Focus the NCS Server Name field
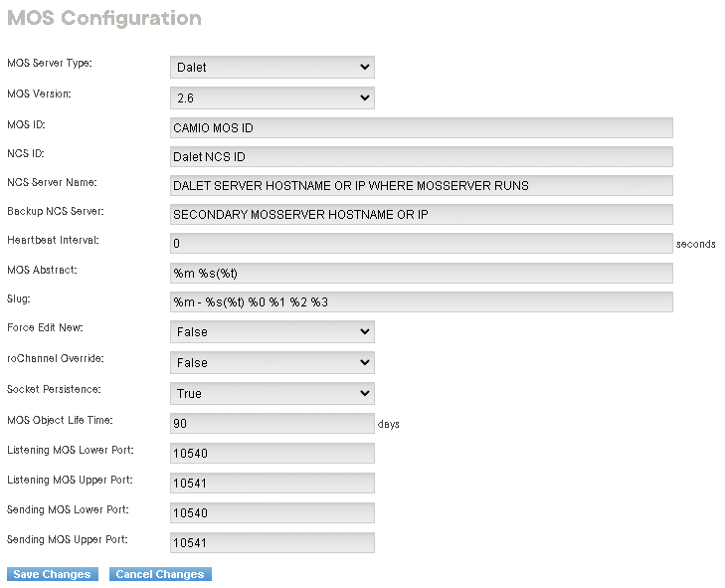725x588 pixels. (x=422, y=186)
